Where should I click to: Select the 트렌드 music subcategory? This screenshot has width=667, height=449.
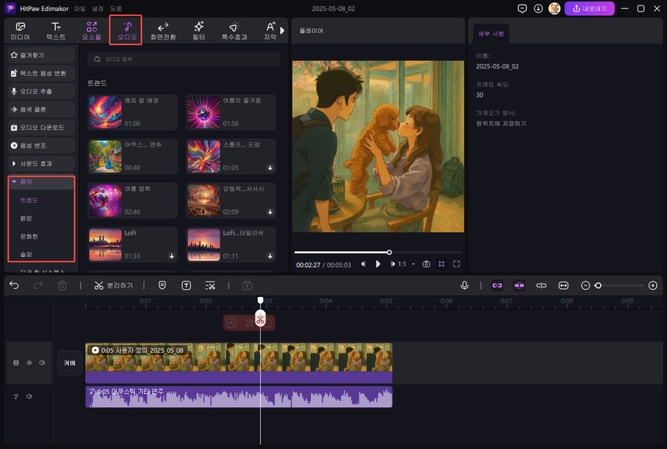tap(29, 200)
